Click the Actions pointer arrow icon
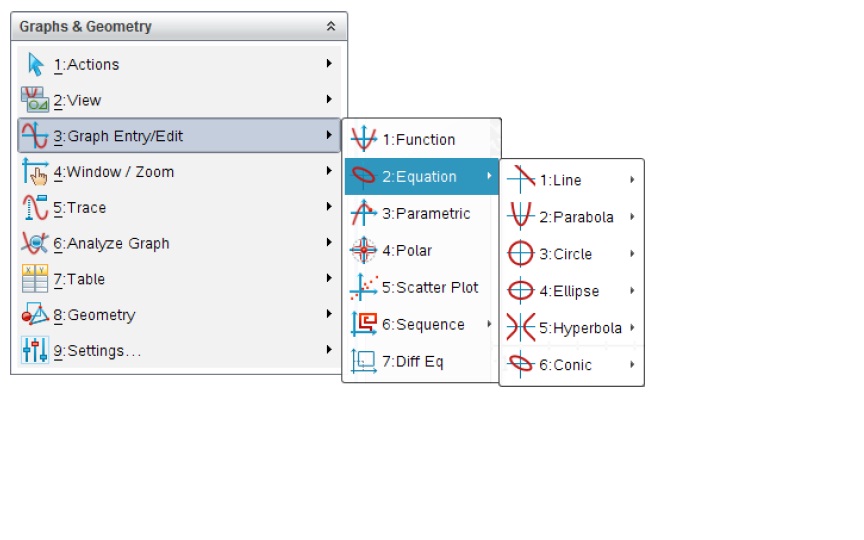This screenshot has height=540, width=864. (36, 64)
